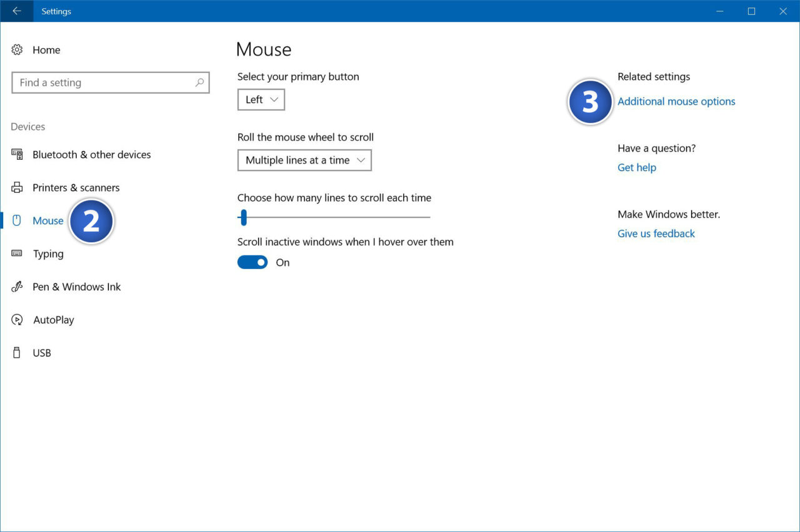Open the Home settings page
The width and height of the screenshot is (800, 532).
(46, 50)
